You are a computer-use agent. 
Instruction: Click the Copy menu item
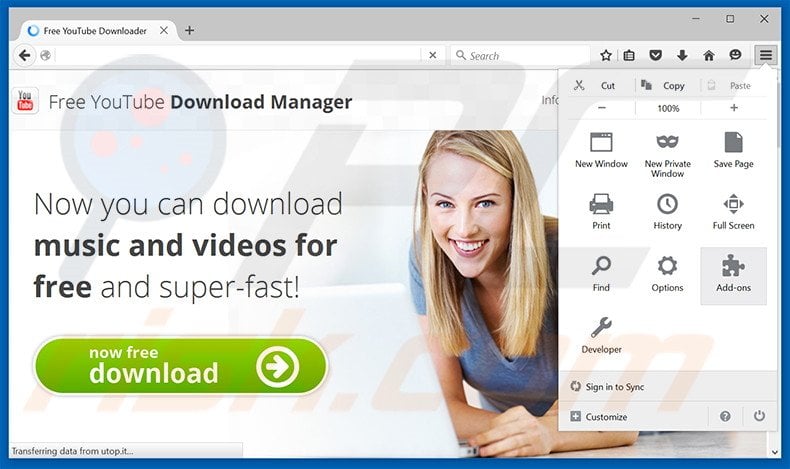[667, 86]
